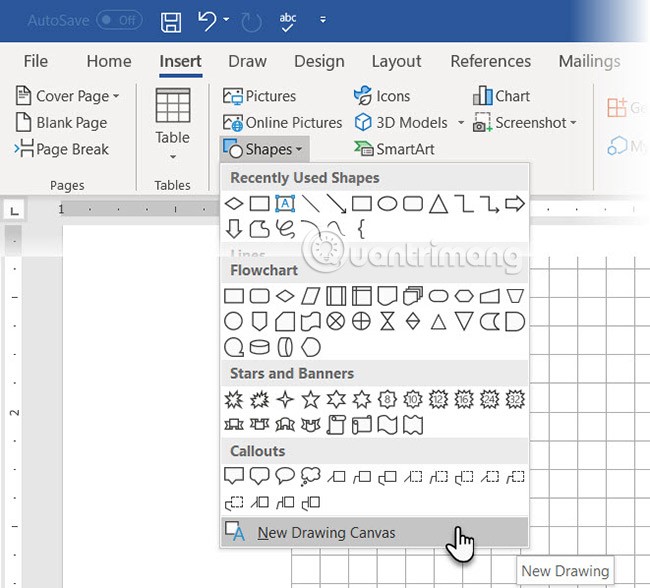The width and height of the screenshot is (650, 588).
Task: Click the spelling check abc icon
Action: 287,22
